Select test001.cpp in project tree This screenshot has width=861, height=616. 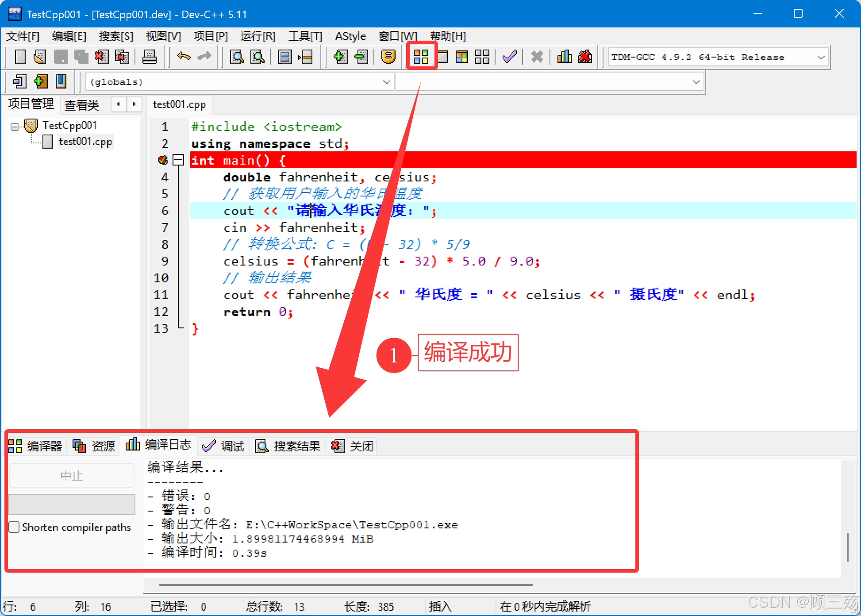click(x=85, y=142)
